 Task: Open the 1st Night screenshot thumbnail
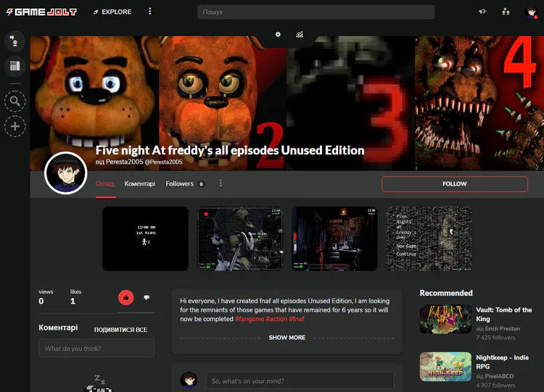click(145, 238)
